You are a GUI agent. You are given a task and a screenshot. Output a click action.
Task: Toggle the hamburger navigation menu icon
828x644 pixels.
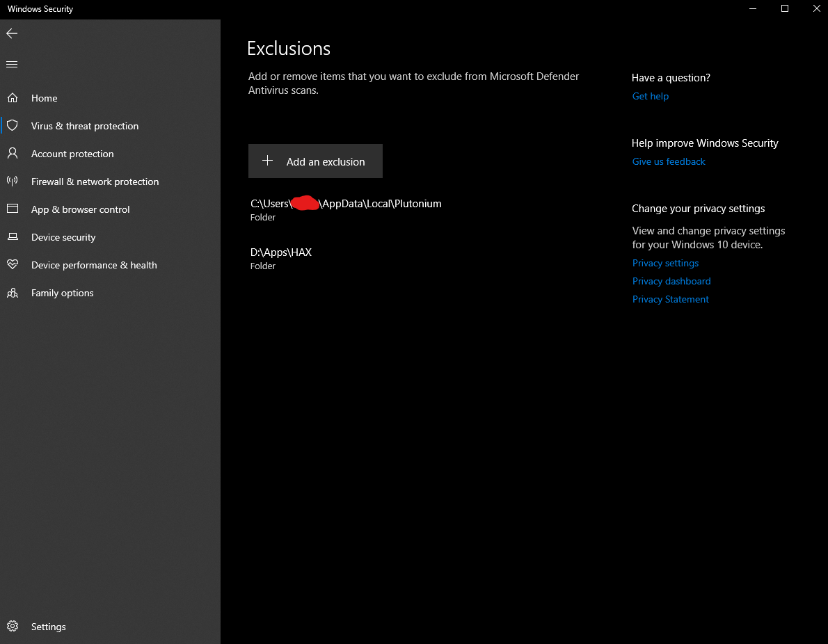(x=12, y=65)
